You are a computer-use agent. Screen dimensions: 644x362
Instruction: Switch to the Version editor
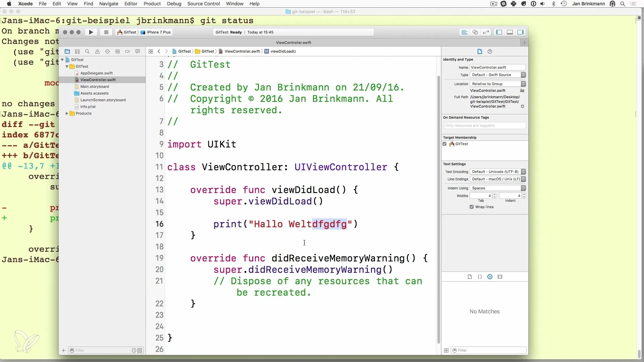pyautogui.click(x=486, y=32)
